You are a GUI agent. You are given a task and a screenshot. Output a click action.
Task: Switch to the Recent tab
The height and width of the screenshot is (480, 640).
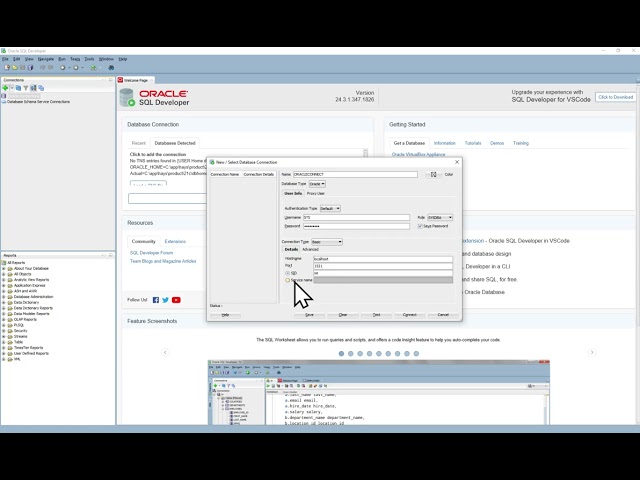[x=138, y=143]
